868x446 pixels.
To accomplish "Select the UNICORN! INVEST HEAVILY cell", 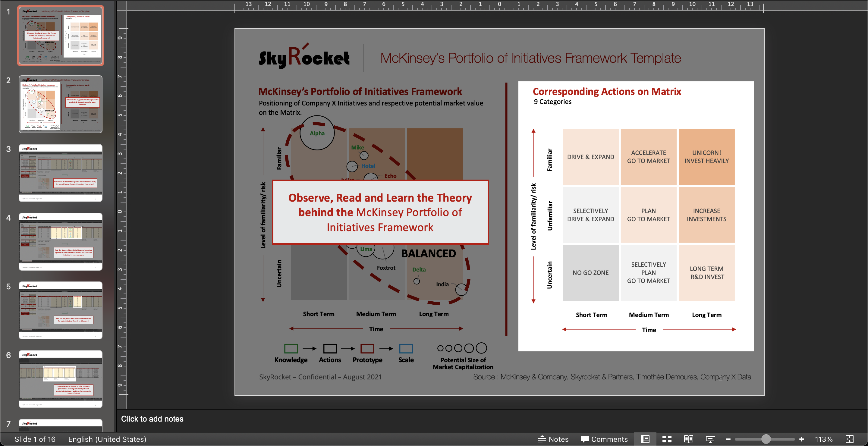I will click(x=706, y=157).
